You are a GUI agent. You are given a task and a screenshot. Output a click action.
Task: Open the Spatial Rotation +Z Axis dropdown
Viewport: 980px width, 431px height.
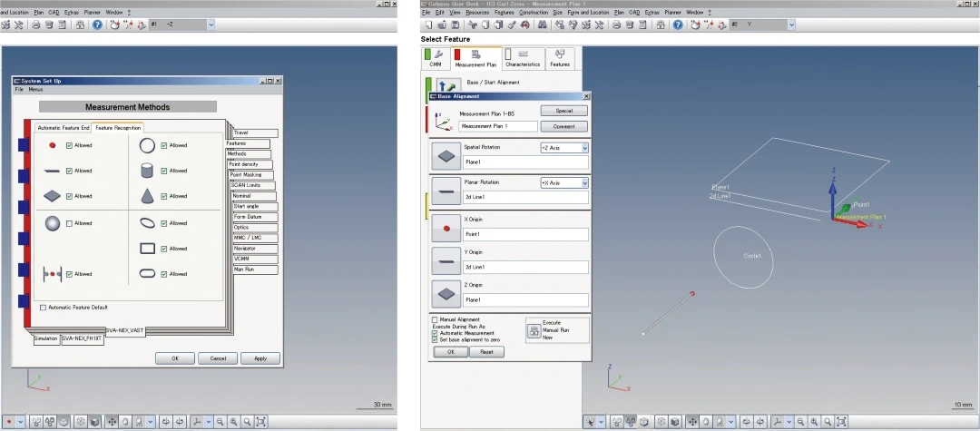point(584,148)
